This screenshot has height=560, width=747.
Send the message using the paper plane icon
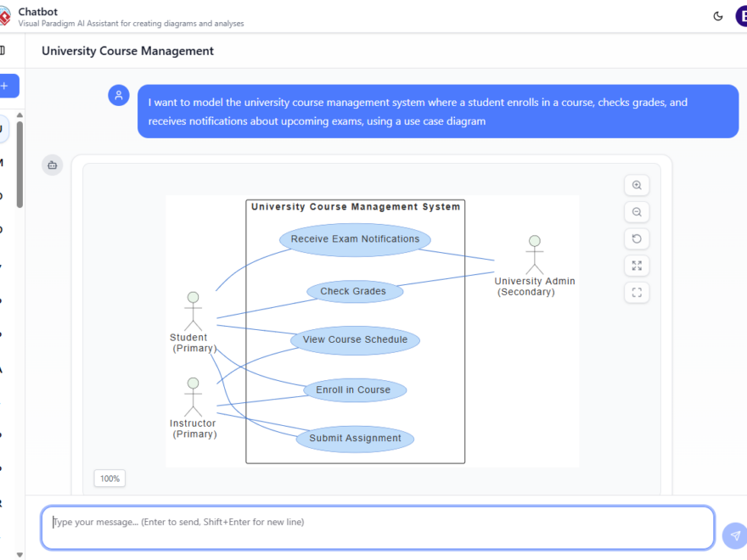point(733,535)
